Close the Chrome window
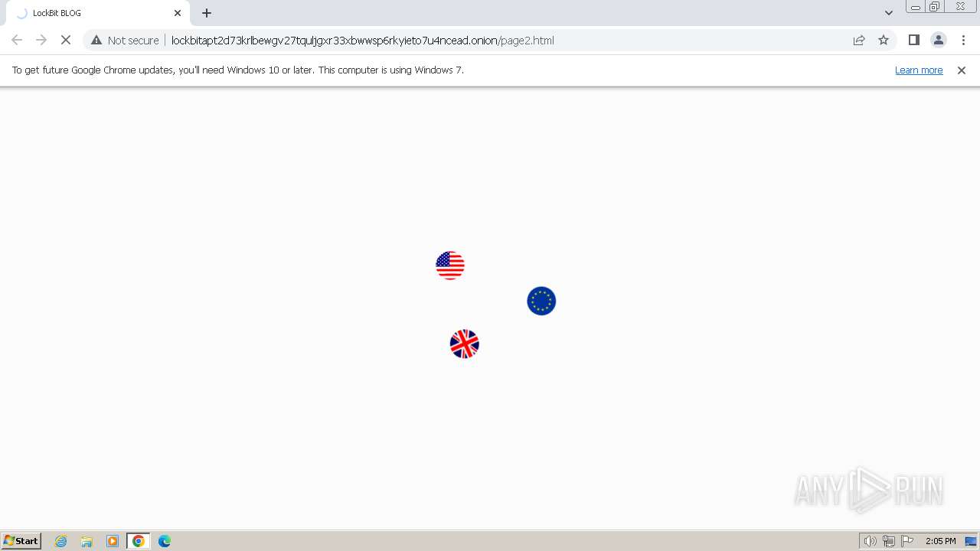 pyautogui.click(x=960, y=7)
